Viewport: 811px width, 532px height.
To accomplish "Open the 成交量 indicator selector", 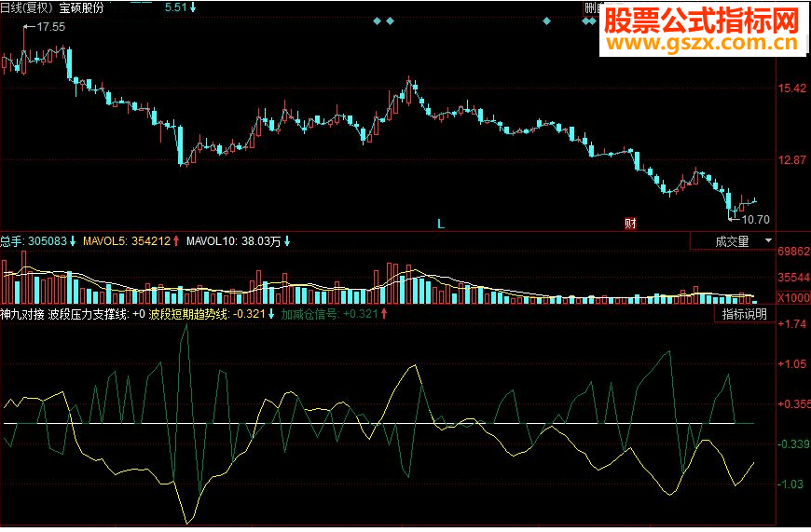I will click(x=733, y=241).
